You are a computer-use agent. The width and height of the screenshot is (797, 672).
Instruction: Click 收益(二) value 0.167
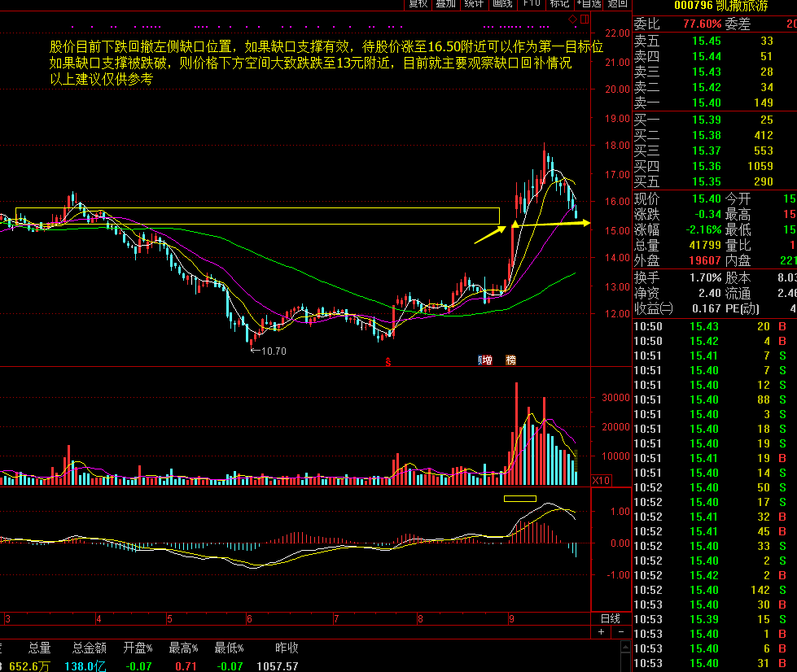click(707, 308)
